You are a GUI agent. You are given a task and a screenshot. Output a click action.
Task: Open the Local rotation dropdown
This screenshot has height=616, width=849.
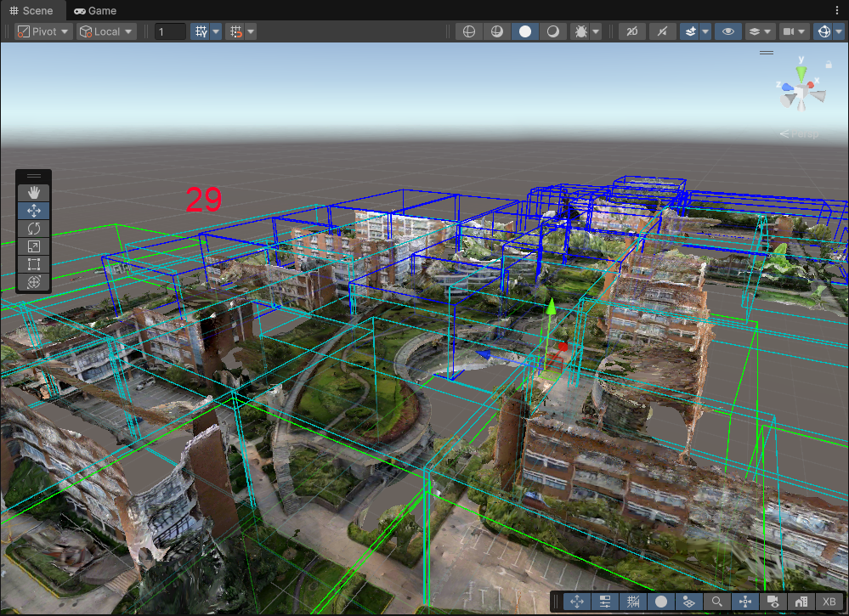pos(106,31)
